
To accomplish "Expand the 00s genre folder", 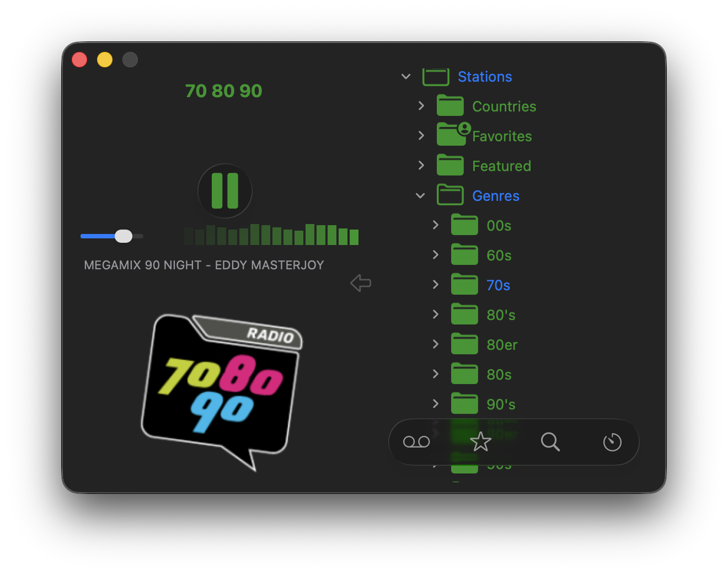I will click(x=436, y=225).
